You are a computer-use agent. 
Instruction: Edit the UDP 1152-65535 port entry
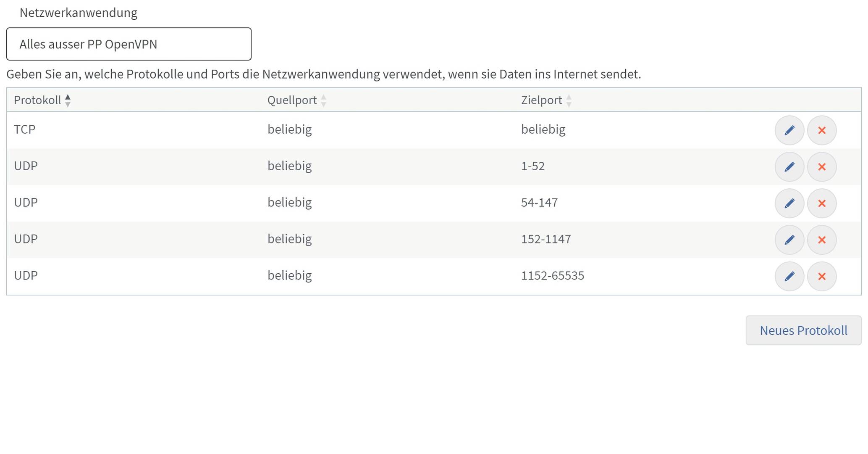(x=789, y=277)
